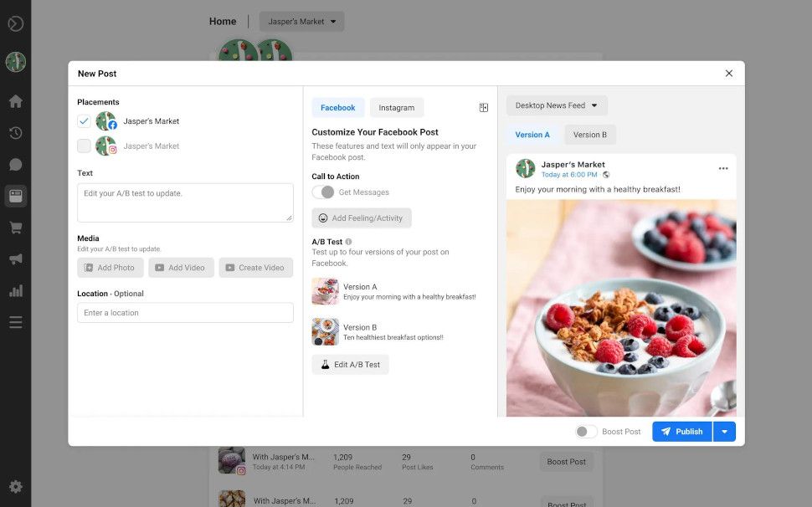Check the Jasper's Market Instagram placement
Screen dimensions: 812x507
[84, 146]
